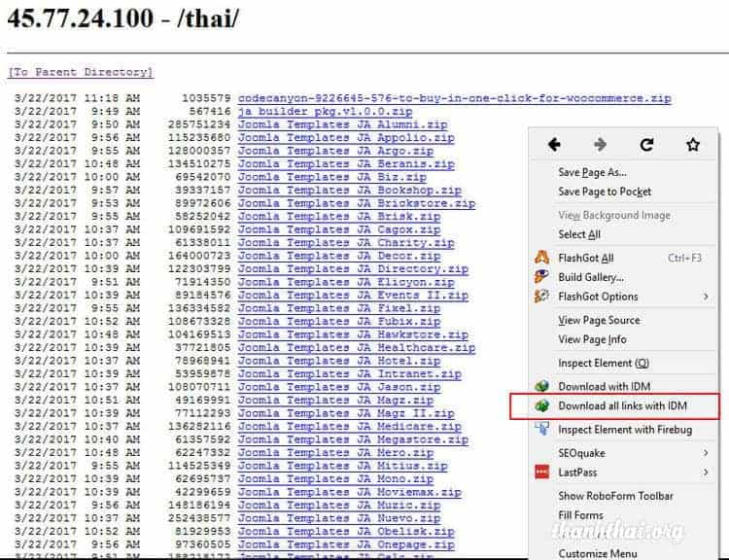Image resolution: width=729 pixels, height=560 pixels.
Task: Expand the LastPass submenu arrow
Action: tap(707, 472)
